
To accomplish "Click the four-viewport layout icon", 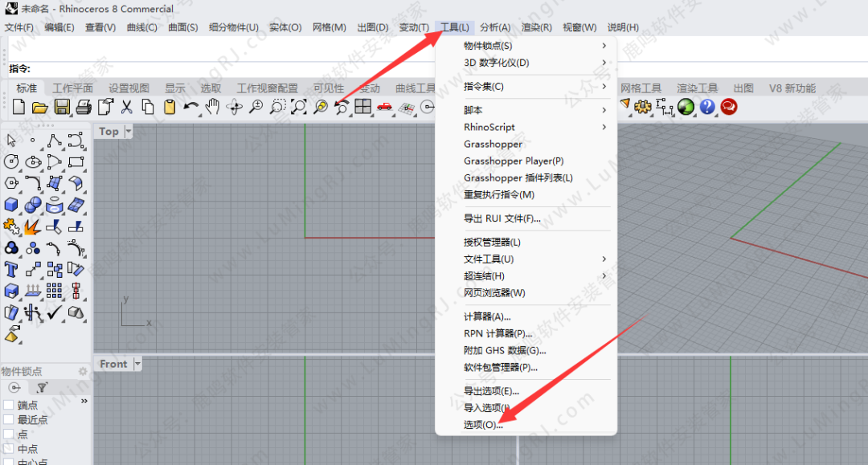I will click(362, 107).
